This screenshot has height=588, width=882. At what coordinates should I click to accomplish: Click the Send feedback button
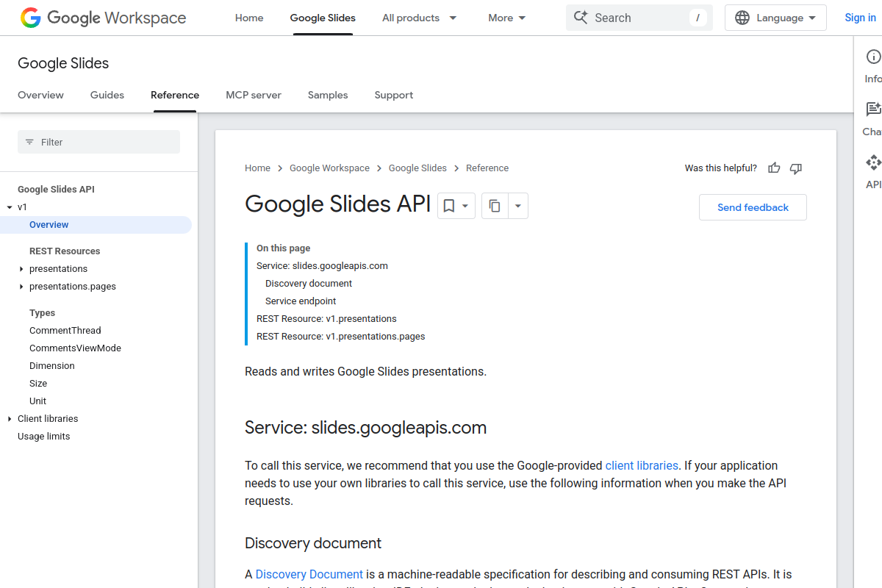point(753,207)
